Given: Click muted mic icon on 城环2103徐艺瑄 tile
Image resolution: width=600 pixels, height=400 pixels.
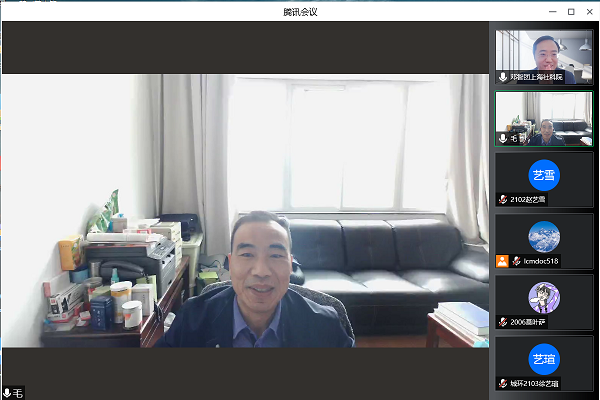Looking at the screenshot, I should [x=503, y=383].
